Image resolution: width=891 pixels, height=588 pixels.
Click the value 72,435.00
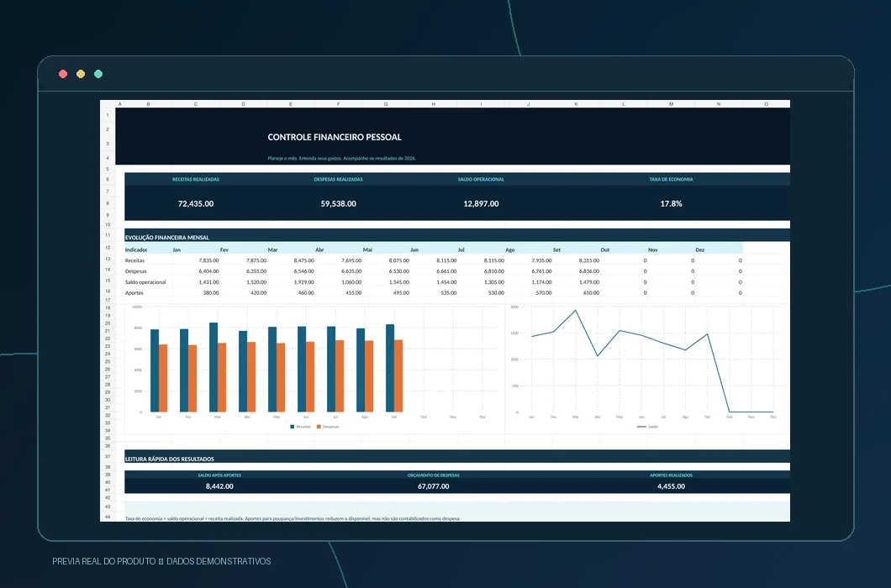196,203
